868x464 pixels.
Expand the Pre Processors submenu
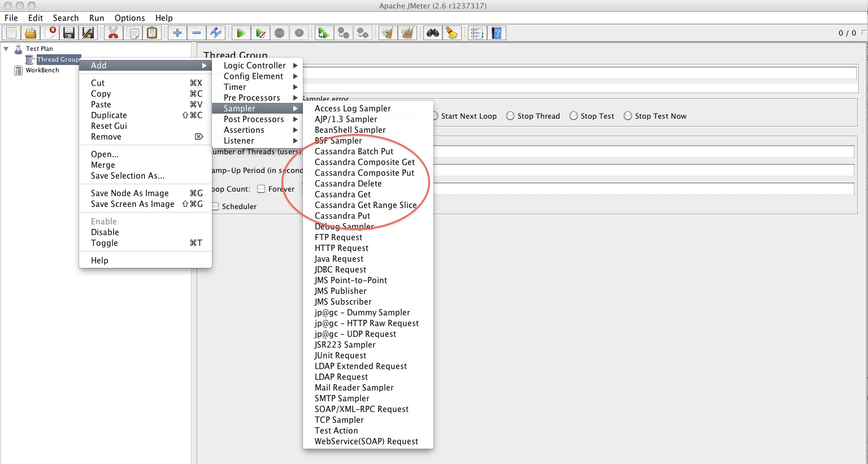pos(257,98)
